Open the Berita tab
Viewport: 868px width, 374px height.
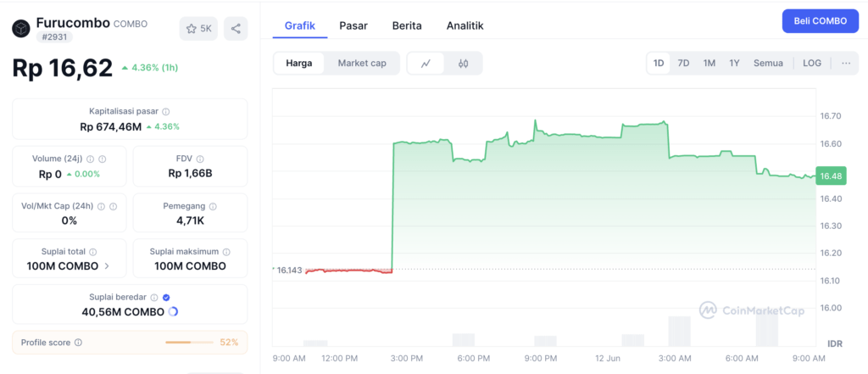point(407,25)
